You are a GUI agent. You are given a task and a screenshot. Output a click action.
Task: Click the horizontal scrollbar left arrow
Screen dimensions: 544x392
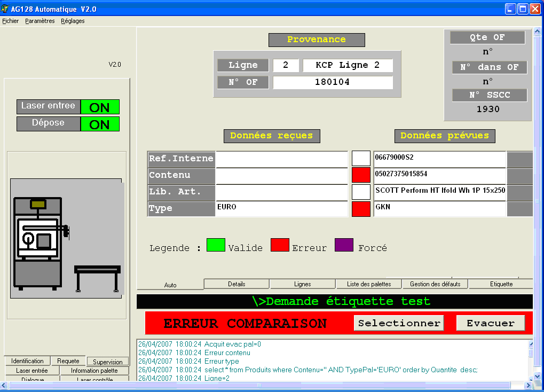point(4,385)
